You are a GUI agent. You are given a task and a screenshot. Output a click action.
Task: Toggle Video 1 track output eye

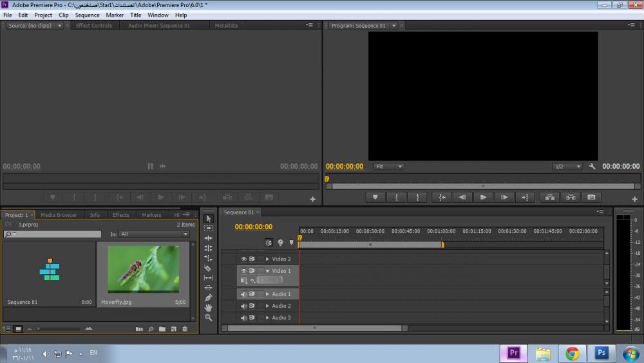pos(244,271)
